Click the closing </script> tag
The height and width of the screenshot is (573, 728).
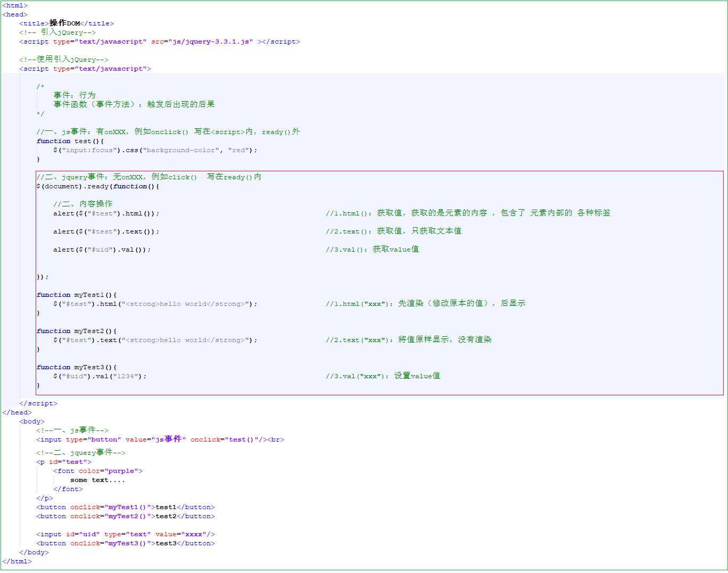[38, 403]
